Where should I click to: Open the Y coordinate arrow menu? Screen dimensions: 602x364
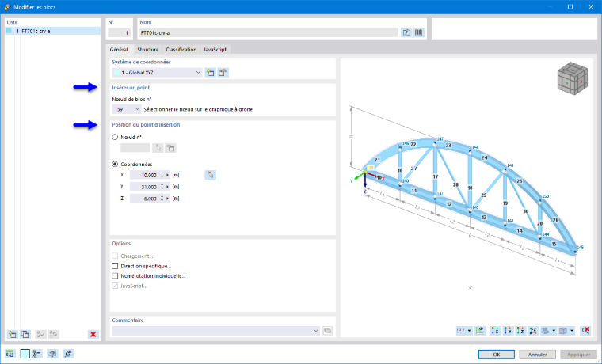pyautogui.click(x=167, y=187)
